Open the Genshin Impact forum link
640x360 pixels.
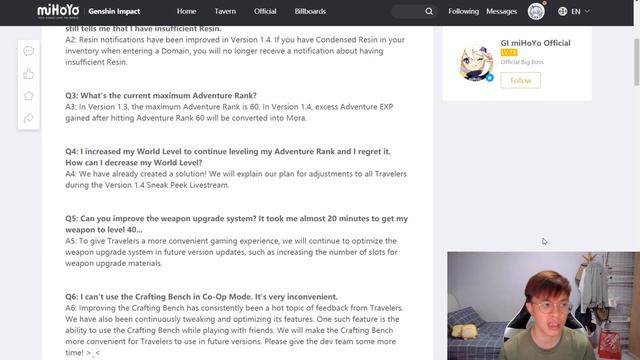(114, 11)
